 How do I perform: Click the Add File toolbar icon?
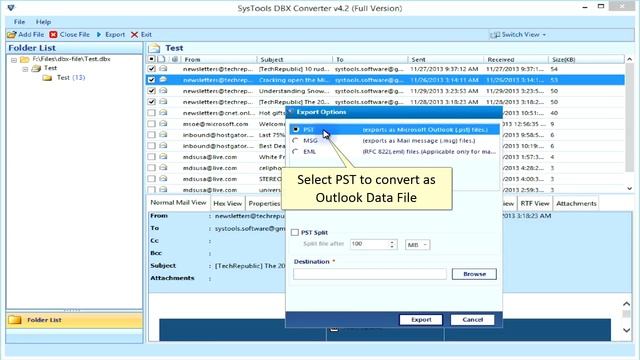click(12, 35)
